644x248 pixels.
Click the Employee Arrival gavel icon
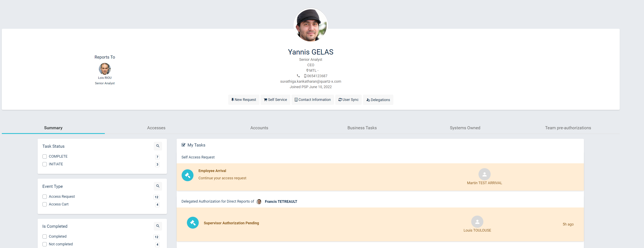click(x=187, y=175)
